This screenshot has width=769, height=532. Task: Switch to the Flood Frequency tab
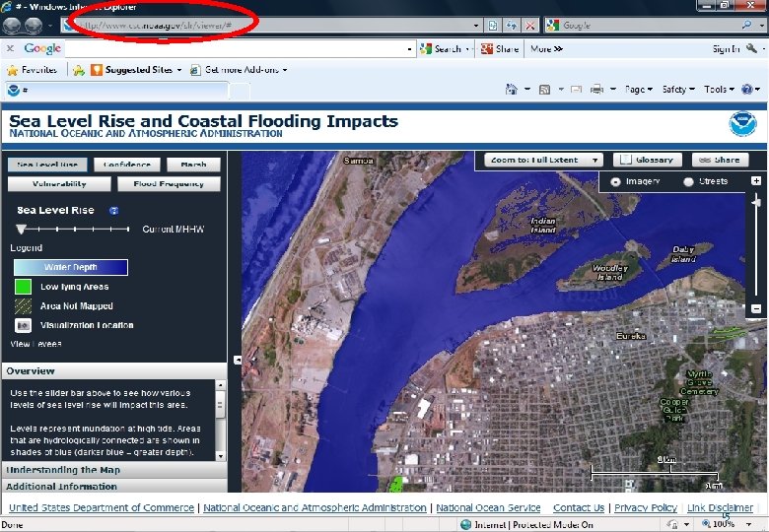(169, 184)
